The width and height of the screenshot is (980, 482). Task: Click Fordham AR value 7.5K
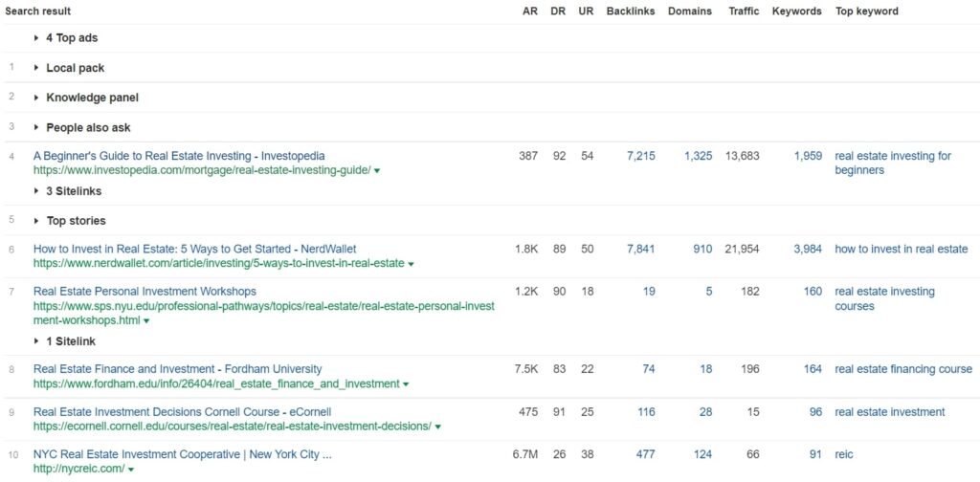coord(527,369)
